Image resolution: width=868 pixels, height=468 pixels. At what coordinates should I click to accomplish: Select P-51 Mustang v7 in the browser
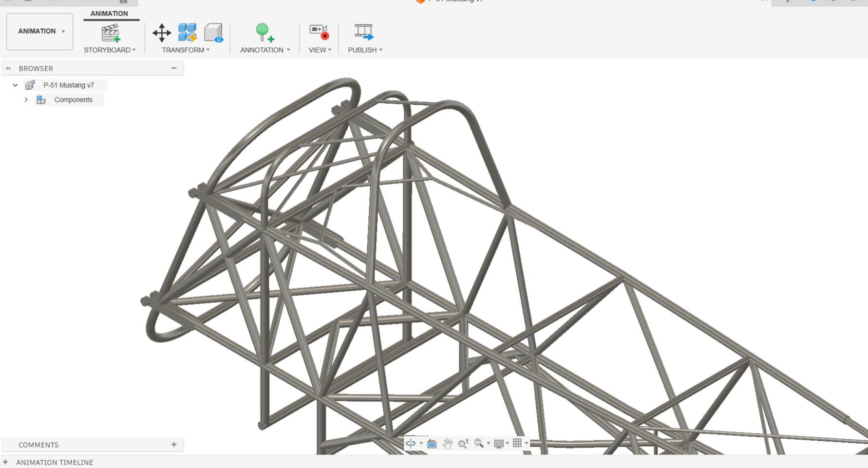pyautogui.click(x=69, y=85)
